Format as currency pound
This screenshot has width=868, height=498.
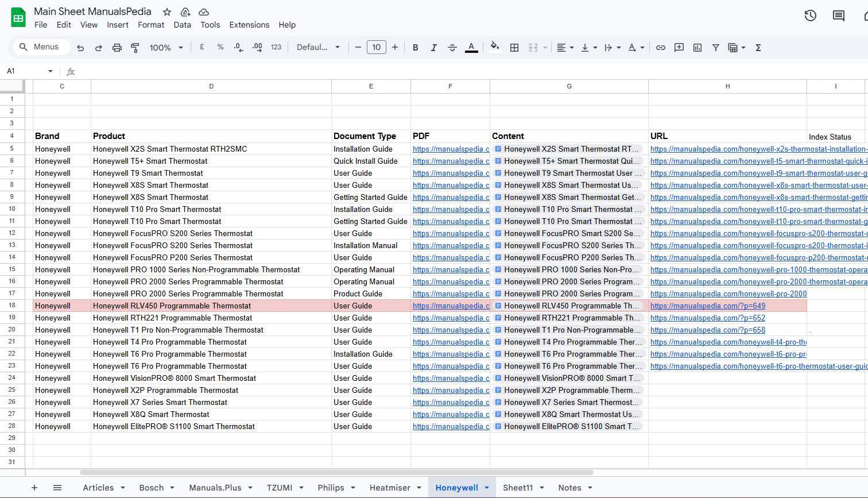[202, 47]
